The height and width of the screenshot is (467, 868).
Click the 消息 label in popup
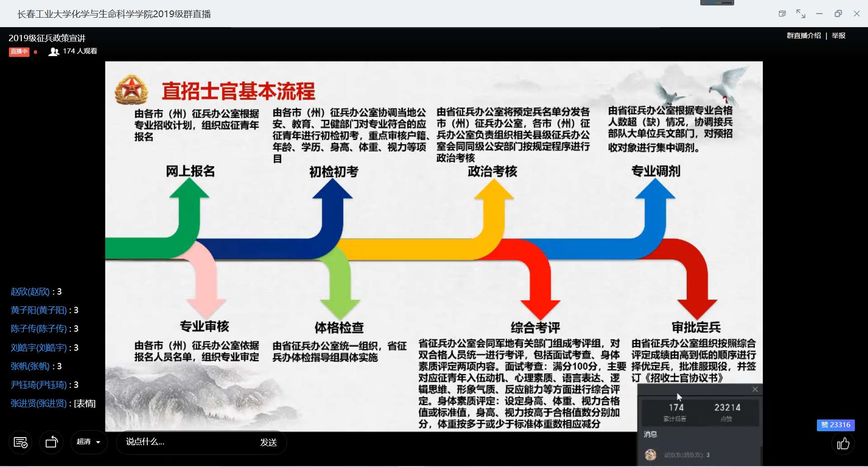pyautogui.click(x=650, y=434)
